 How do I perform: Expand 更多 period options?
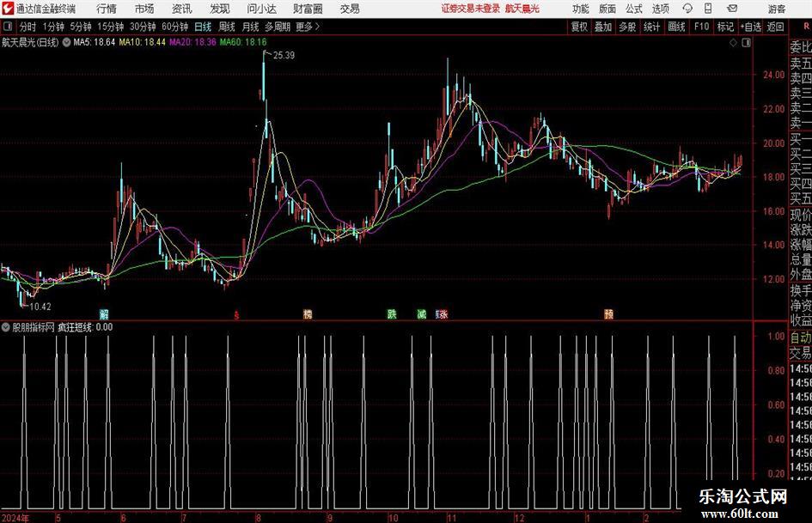[308, 27]
